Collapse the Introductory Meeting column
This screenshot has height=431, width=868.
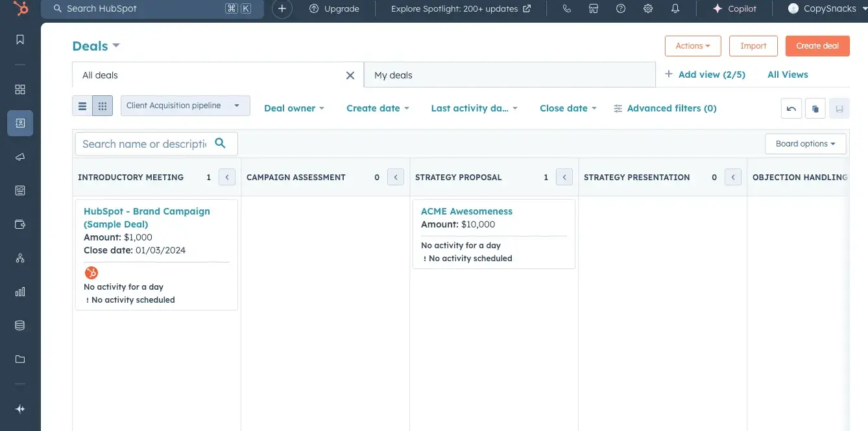pos(227,177)
